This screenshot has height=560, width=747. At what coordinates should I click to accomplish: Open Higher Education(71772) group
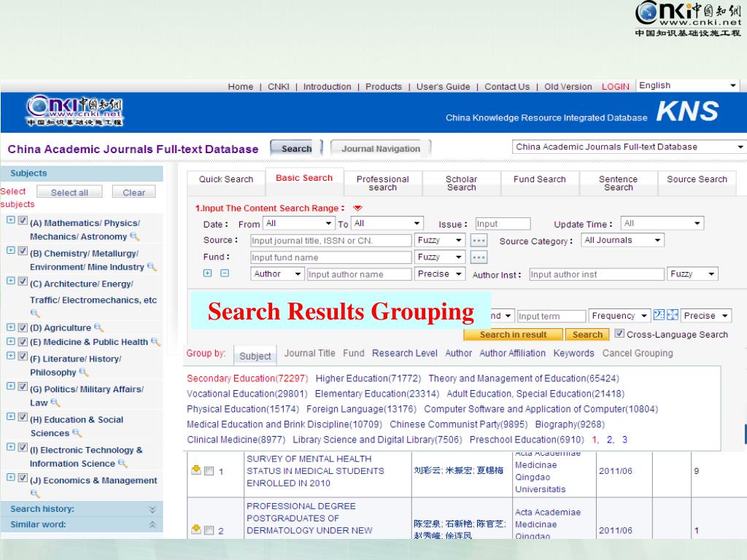point(368,378)
